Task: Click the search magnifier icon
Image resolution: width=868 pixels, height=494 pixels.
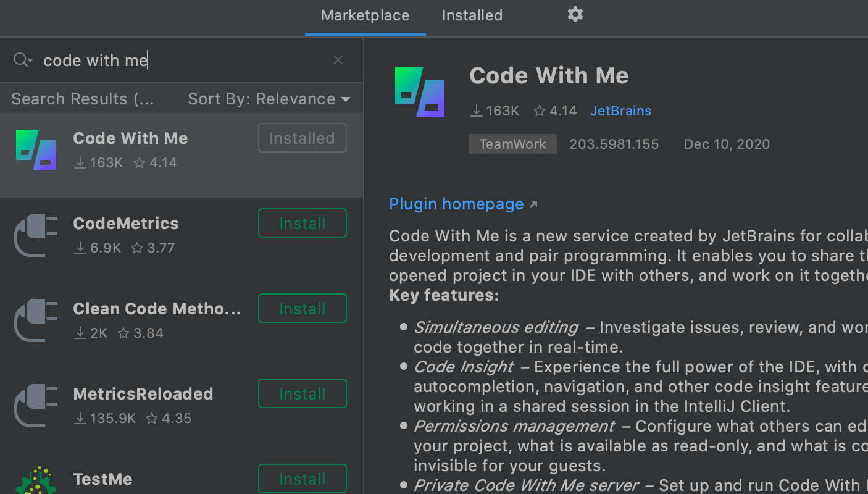Action: tap(22, 60)
